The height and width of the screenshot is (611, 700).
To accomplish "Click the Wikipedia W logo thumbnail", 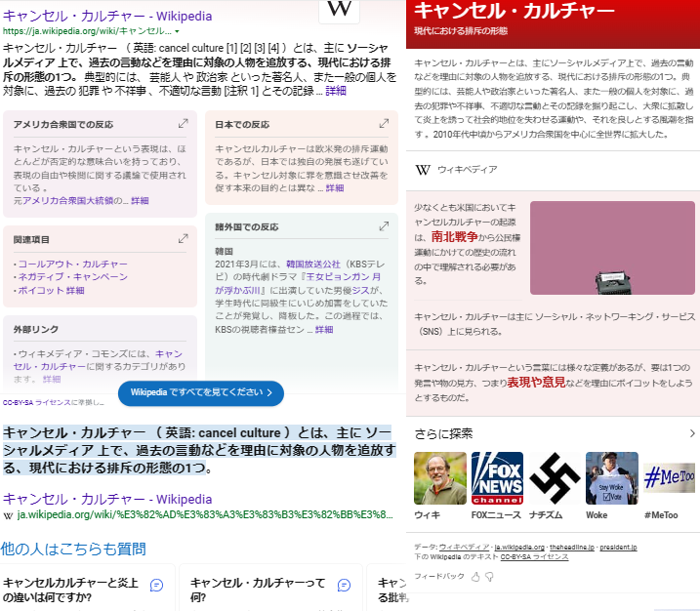I will pos(340,11).
